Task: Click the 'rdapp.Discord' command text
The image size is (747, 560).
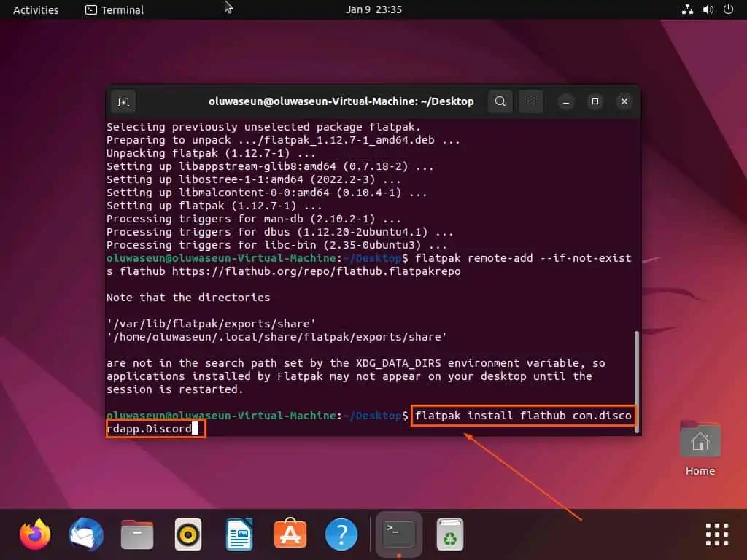Action: (149, 429)
